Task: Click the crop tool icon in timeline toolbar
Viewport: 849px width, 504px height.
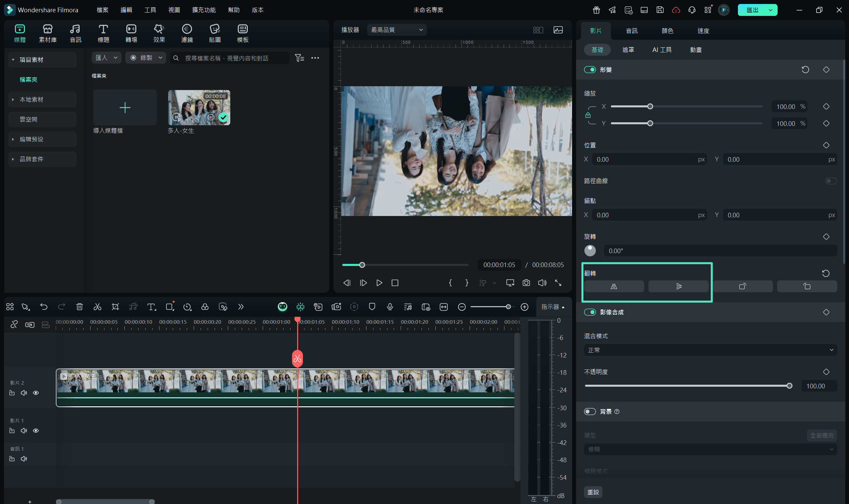Action: tap(115, 307)
